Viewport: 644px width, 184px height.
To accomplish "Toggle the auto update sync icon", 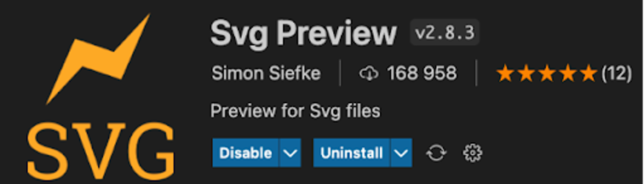I will click(436, 153).
